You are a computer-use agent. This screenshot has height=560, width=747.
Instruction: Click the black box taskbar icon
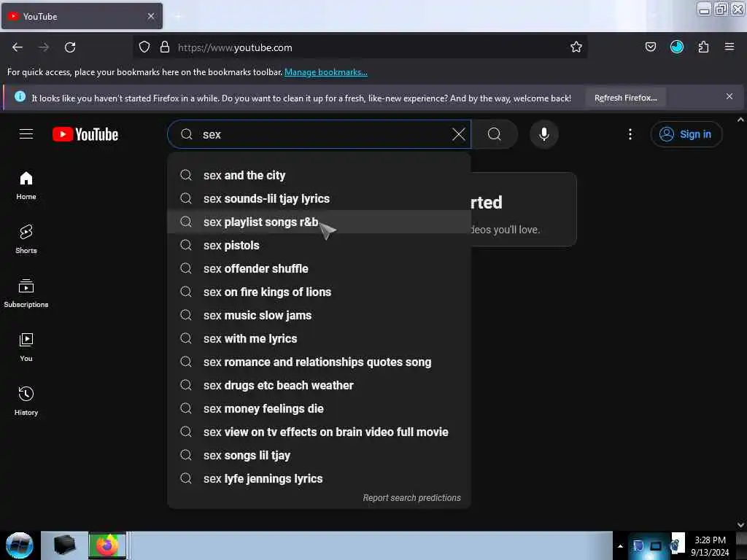[64, 545]
